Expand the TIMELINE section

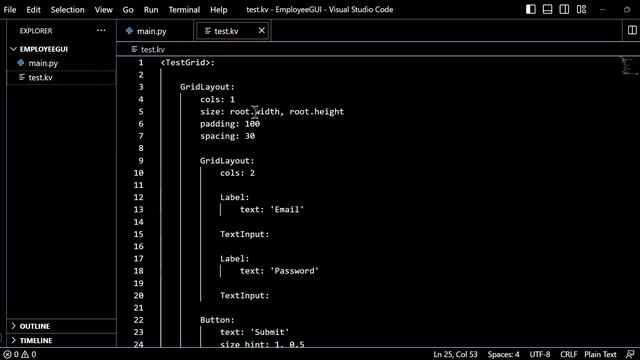[13, 340]
